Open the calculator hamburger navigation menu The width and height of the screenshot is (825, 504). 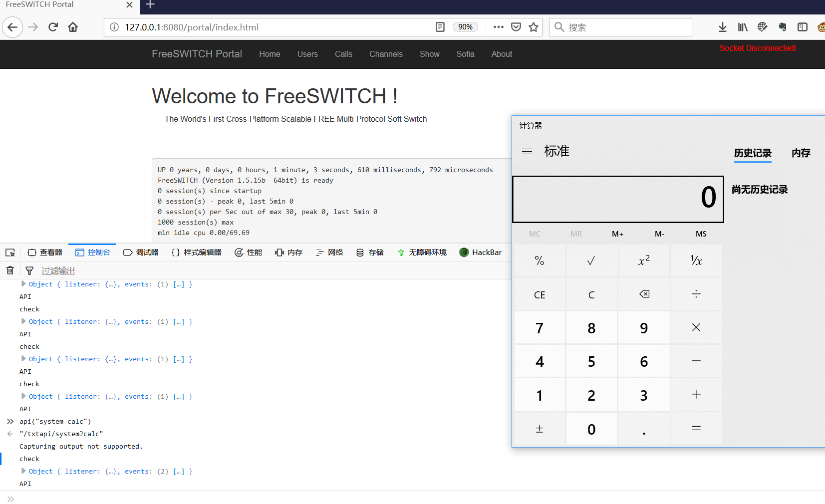[527, 151]
